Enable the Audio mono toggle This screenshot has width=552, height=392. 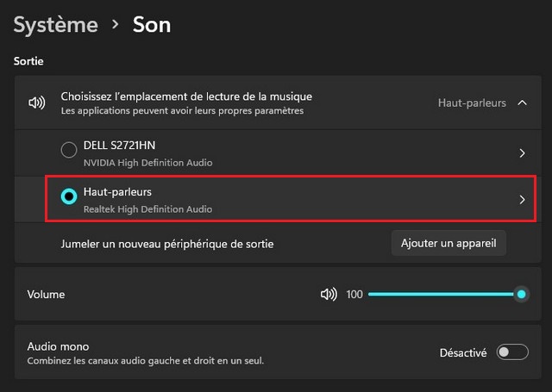point(512,352)
